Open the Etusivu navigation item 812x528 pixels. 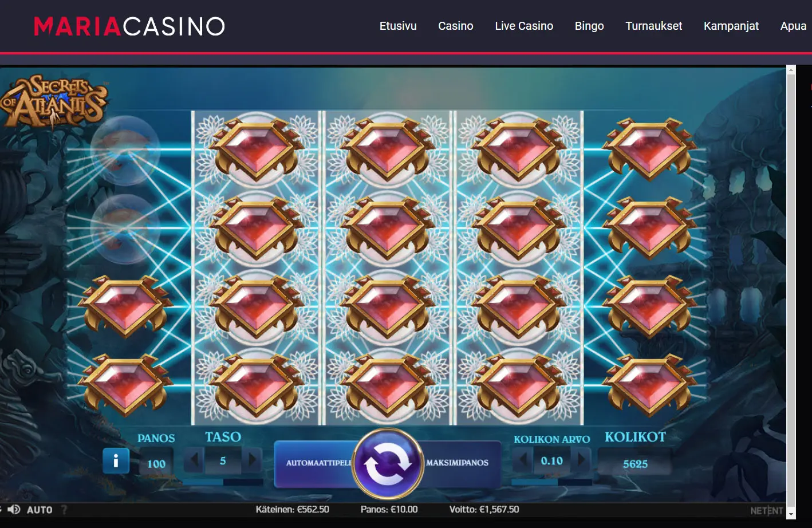398,26
